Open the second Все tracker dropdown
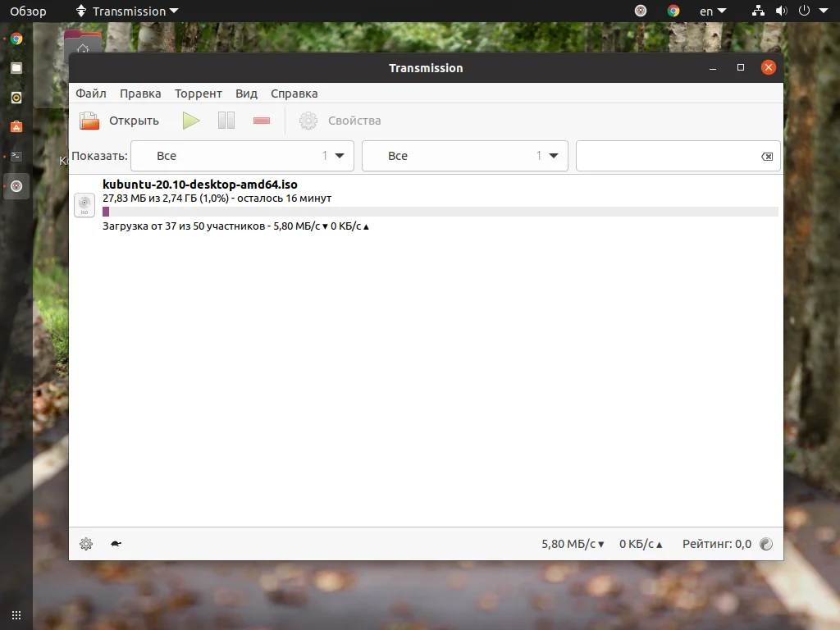The height and width of the screenshot is (630, 840). tap(464, 155)
